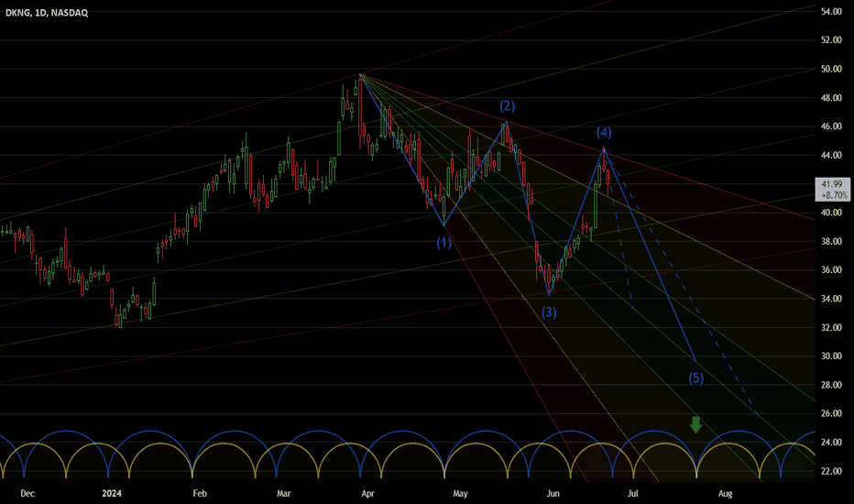Click the Aug label on time axis
The width and height of the screenshot is (854, 504).
tap(725, 494)
